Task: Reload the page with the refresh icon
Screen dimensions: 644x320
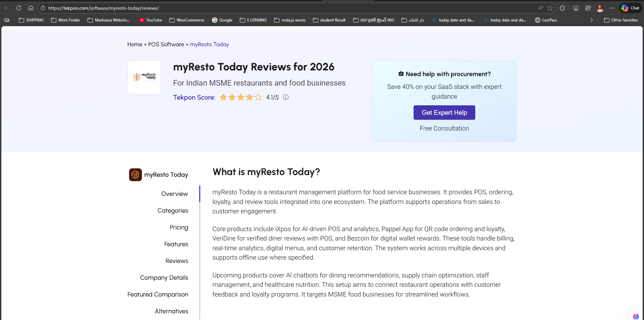Action: click(19, 8)
